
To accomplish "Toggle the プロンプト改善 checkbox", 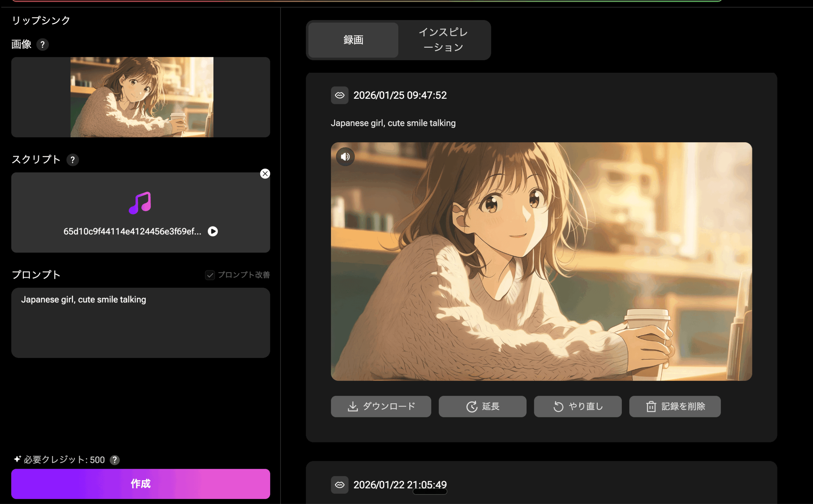I will (x=210, y=275).
